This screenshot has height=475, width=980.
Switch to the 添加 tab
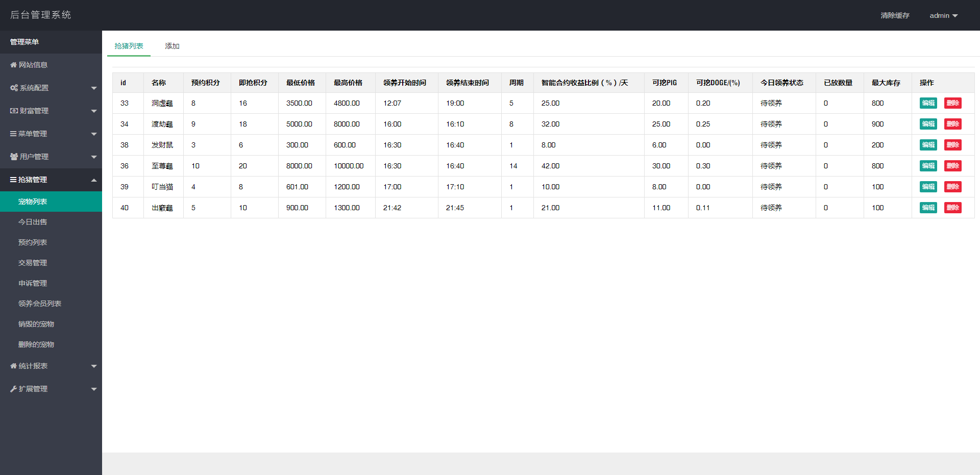pos(172,46)
